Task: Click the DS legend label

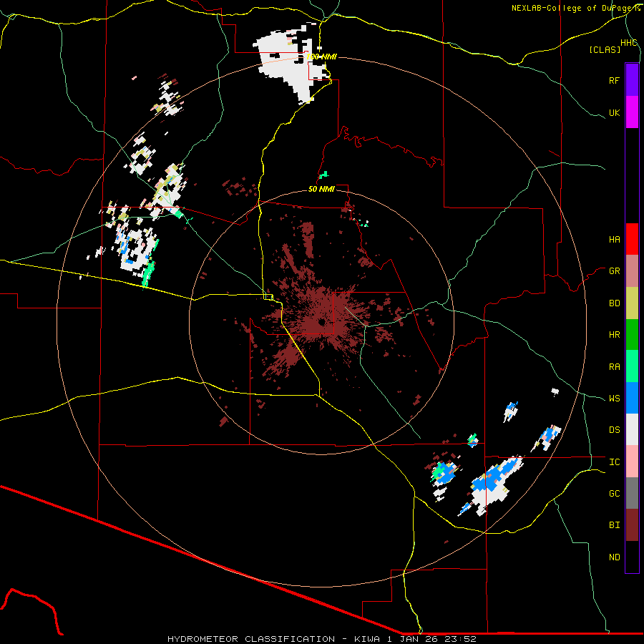Action: coord(614,430)
